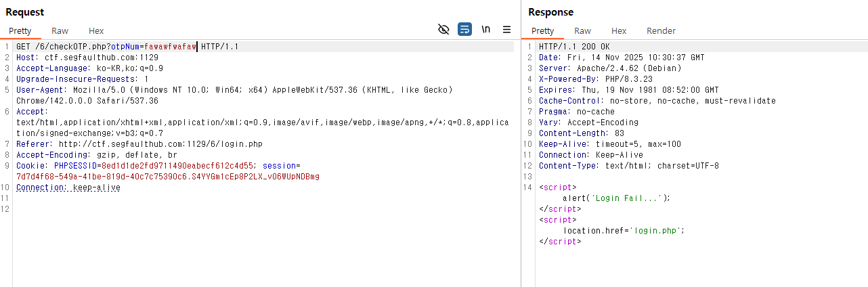
Task: Click the otpNum value fawawfwafaw in request line
Action: pyautogui.click(x=170, y=47)
